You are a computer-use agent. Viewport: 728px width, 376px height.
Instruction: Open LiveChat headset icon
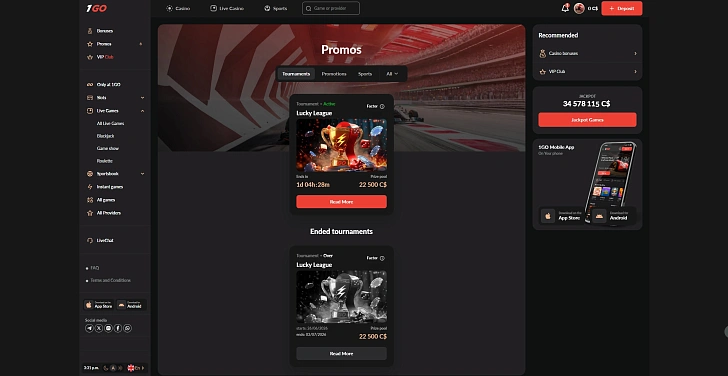coord(90,240)
